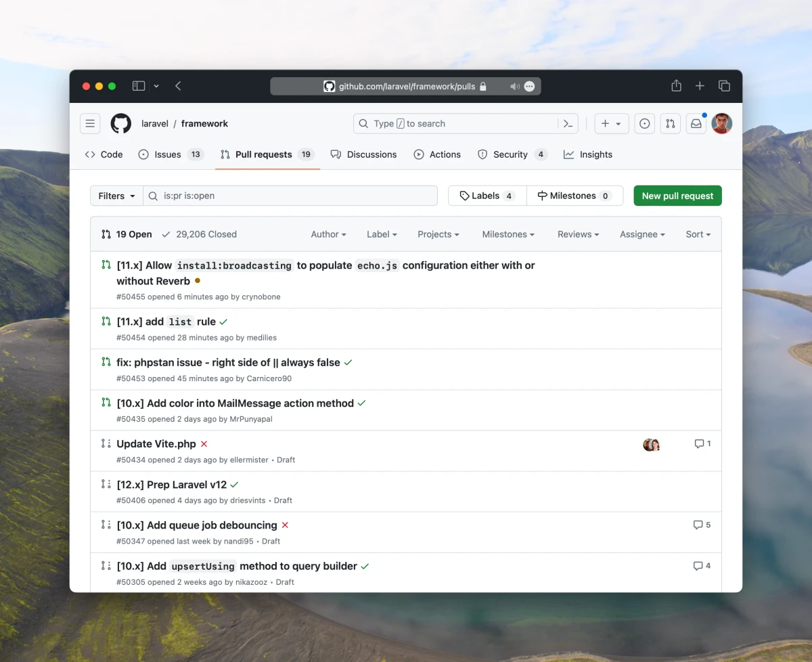The width and height of the screenshot is (812, 662).
Task: Click passing checkmark on Prep Laravel v12
Action: (234, 485)
